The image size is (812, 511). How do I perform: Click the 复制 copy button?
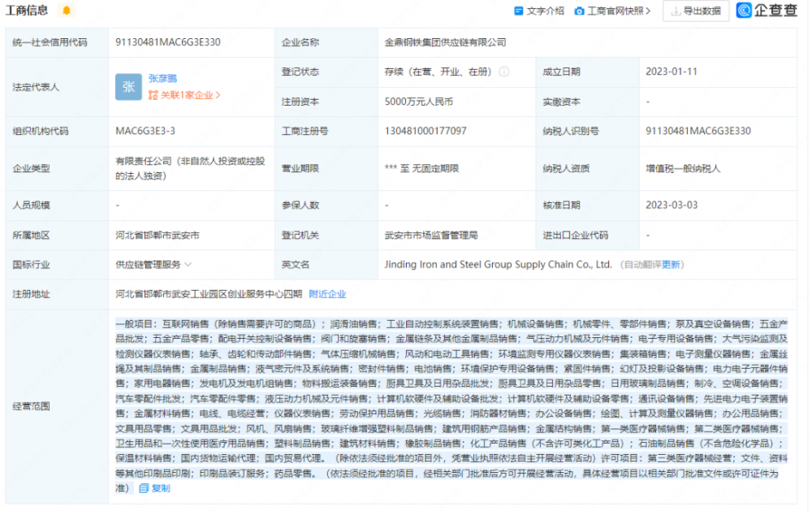(155, 488)
